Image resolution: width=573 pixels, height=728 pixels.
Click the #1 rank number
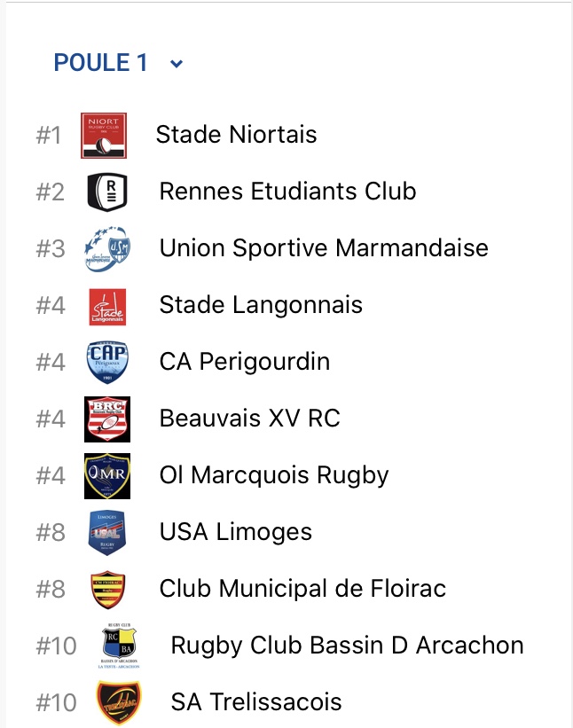(49, 136)
